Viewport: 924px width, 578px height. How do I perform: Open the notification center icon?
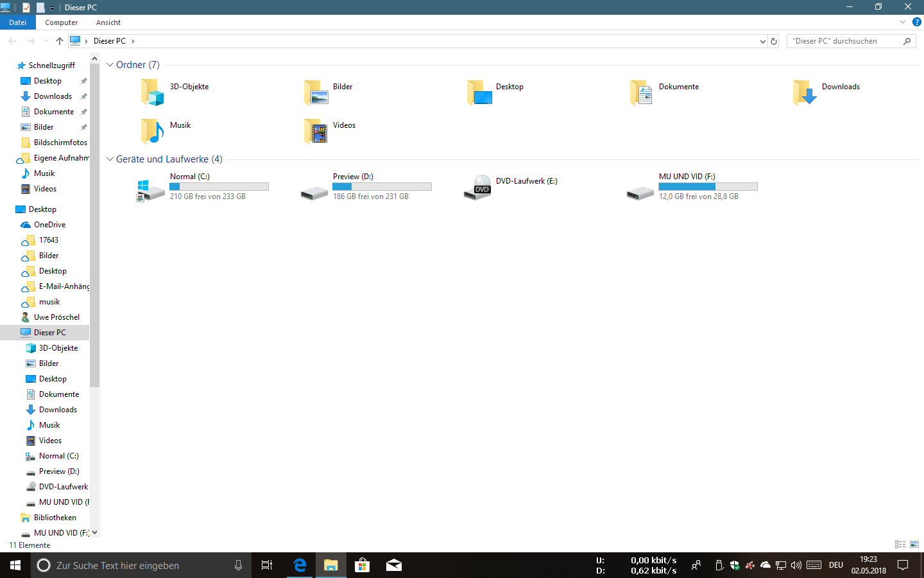coord(903,565)
